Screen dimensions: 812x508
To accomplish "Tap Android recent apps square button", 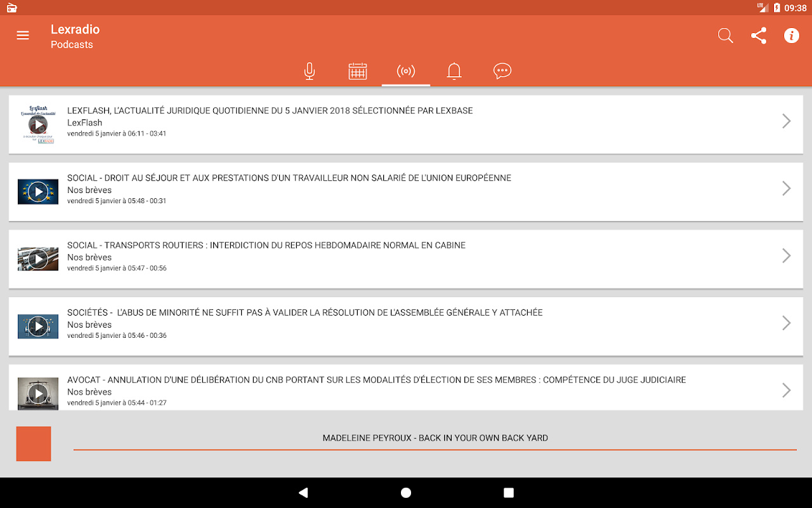I will coord(509,493).
